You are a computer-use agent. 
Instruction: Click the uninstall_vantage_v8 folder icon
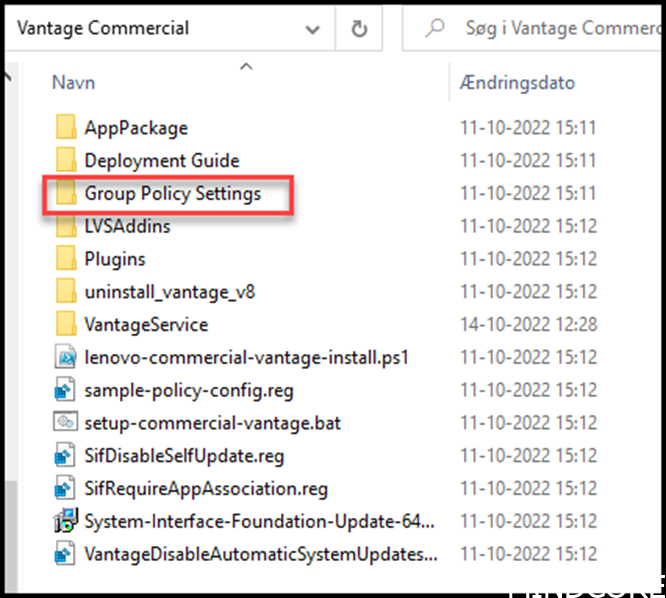(x=66, y=291)
